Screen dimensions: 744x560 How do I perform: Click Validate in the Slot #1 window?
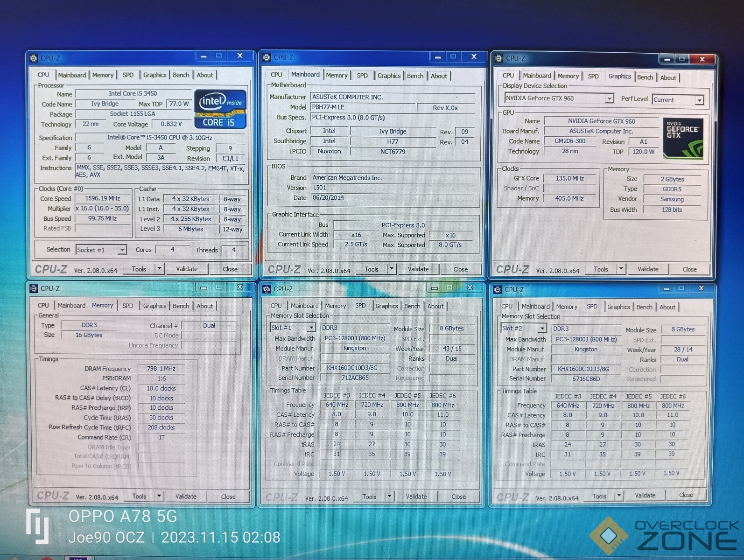click(x=416, y=497)
